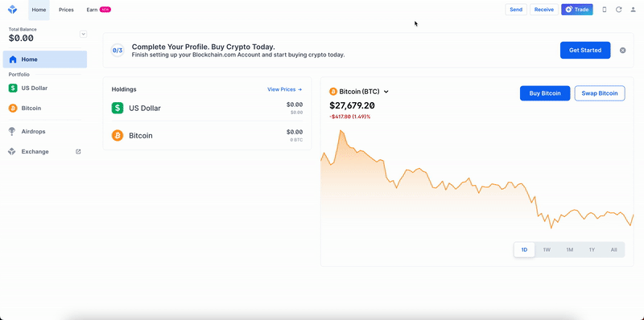Click the US Dollar icon in sidebar

point(13,88)
